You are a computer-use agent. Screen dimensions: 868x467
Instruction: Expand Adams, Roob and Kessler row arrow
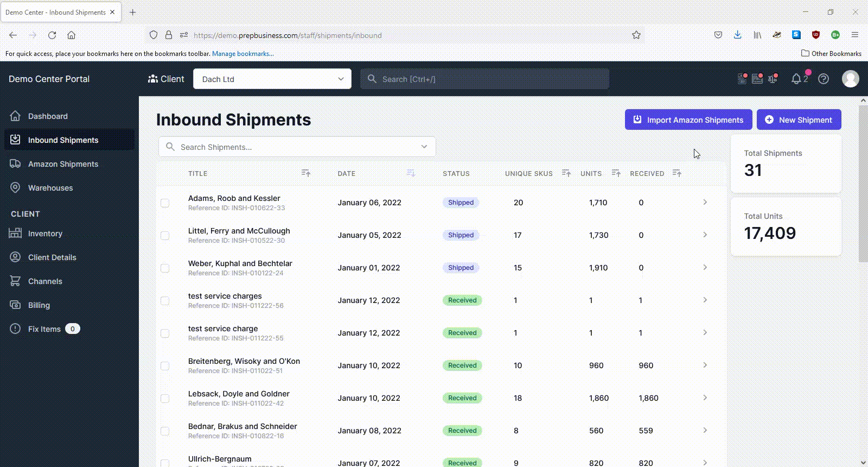click(x=705, y=202)
